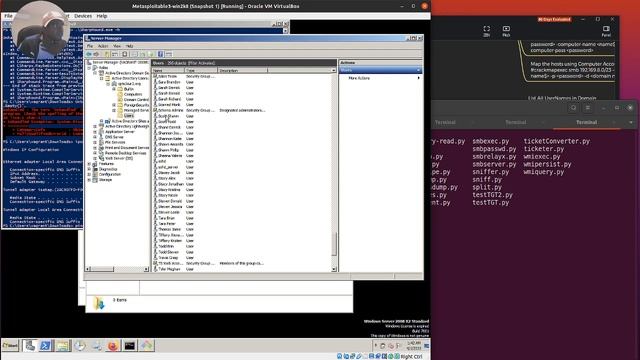Click the Forward arrow in Server Manager toolbar

(x=96, y=54)
